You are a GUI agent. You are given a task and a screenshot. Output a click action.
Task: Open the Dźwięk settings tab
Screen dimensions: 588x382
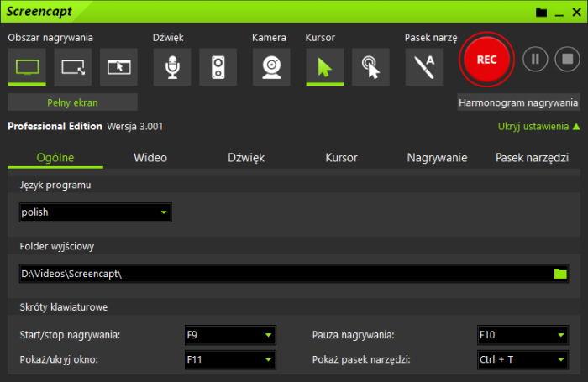(x=246, y=158)
